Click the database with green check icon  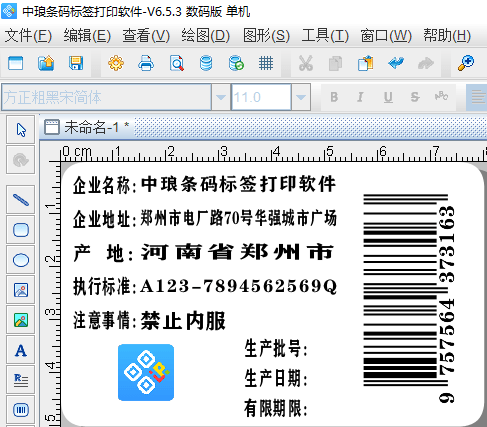[x=236, y=63]
